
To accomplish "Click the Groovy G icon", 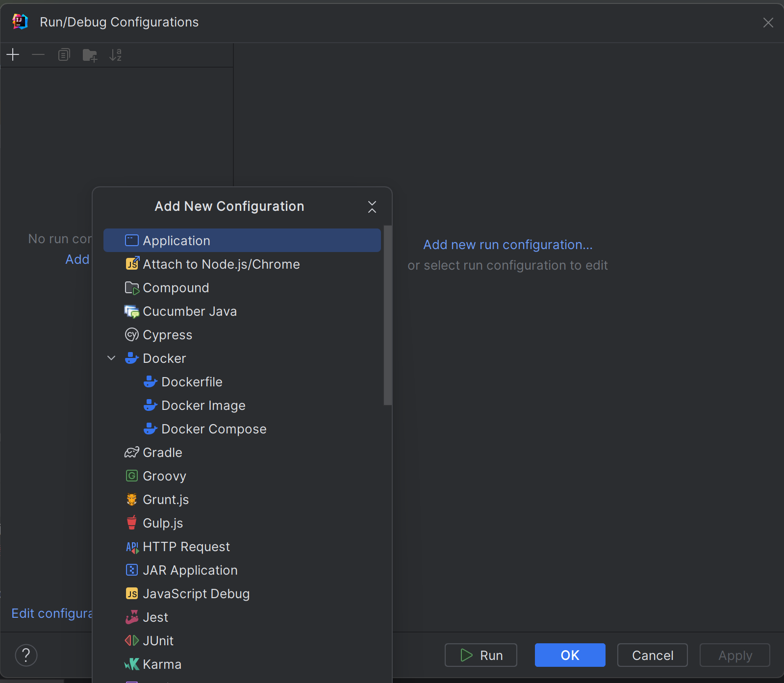I will tap(132, 476).
